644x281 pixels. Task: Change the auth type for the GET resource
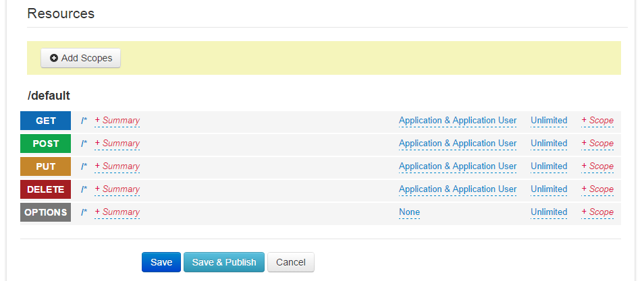(457, 121)
